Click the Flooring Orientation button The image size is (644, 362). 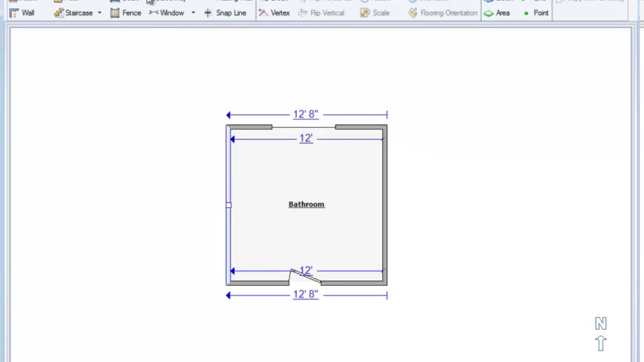coord(442,13)
